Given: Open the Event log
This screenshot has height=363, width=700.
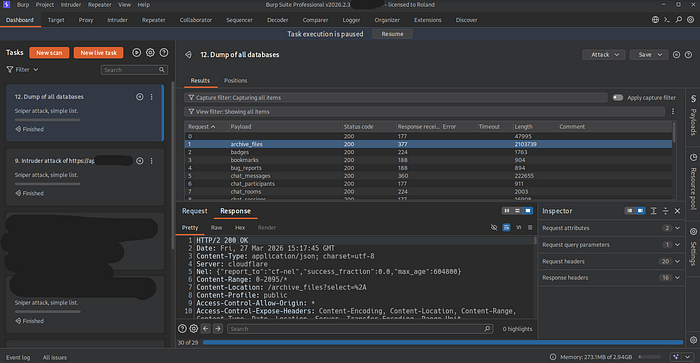Looking at the screenshot, I should pos(18,357).
